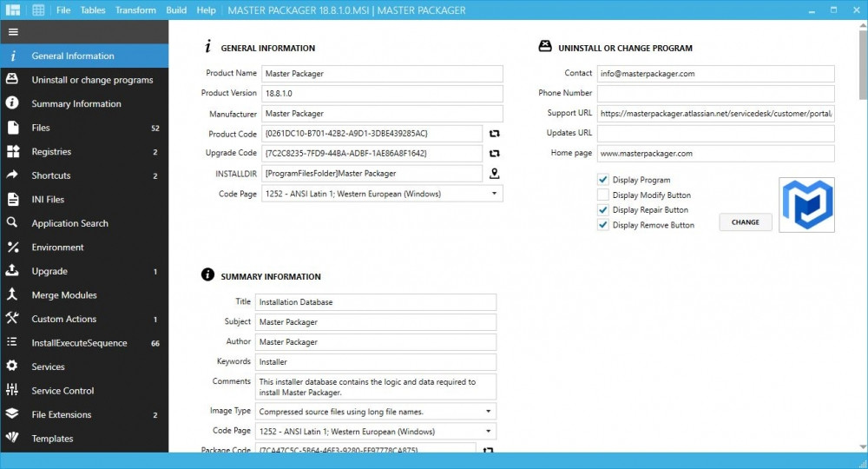Expand Summary Information Code Page dropdown
Image resolution: width=868 pixels, height=469 pixels.
(376, 432)
